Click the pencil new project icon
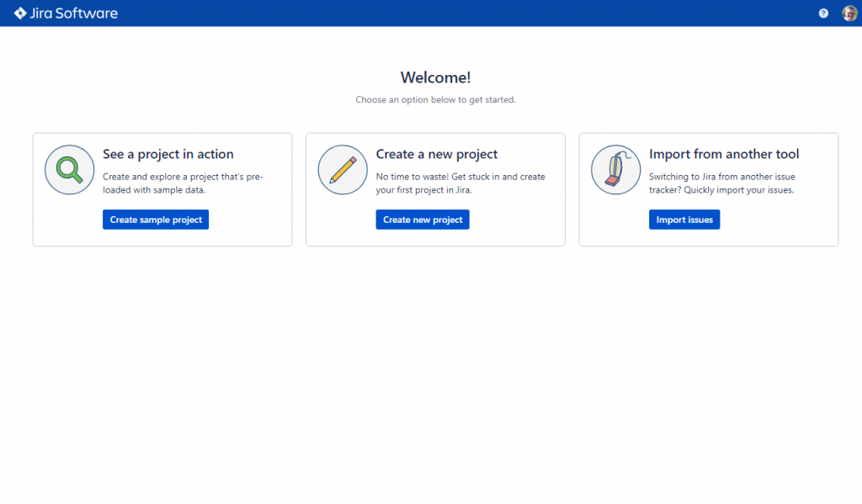Screen dimensions: 862x504 (x=343, y=170)
